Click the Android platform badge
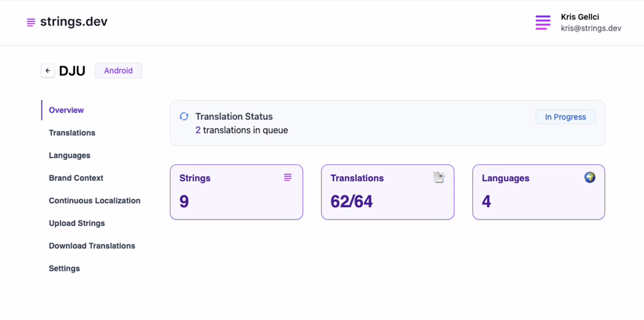 (x=118, y=71)
